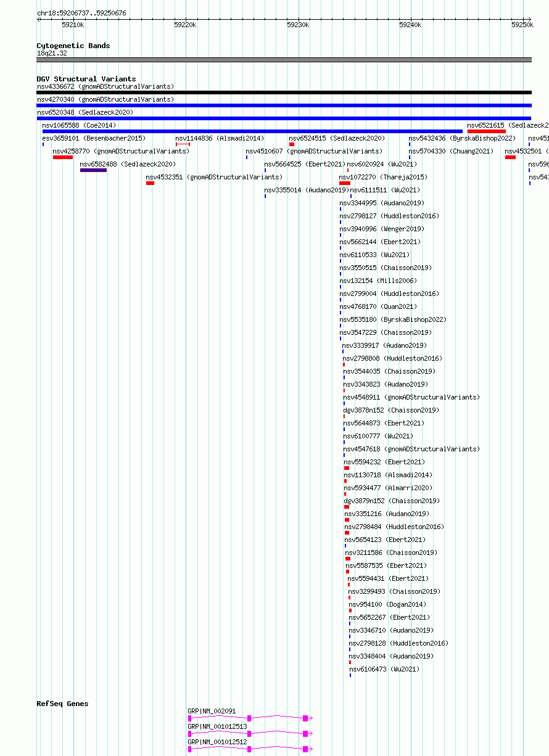Image resolution: width=549 pixels, height=756 pixels.
Task: Open variant nsv2798808 (Huddleston2016)
Action: 393,358
